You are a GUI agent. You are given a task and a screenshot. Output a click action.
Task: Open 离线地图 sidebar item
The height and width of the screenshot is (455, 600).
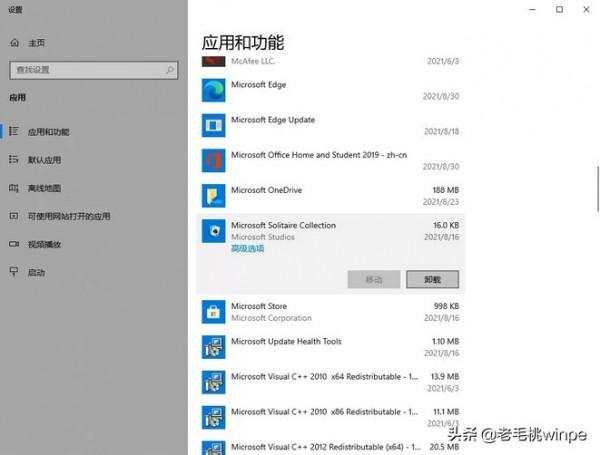tap(94, 188)
